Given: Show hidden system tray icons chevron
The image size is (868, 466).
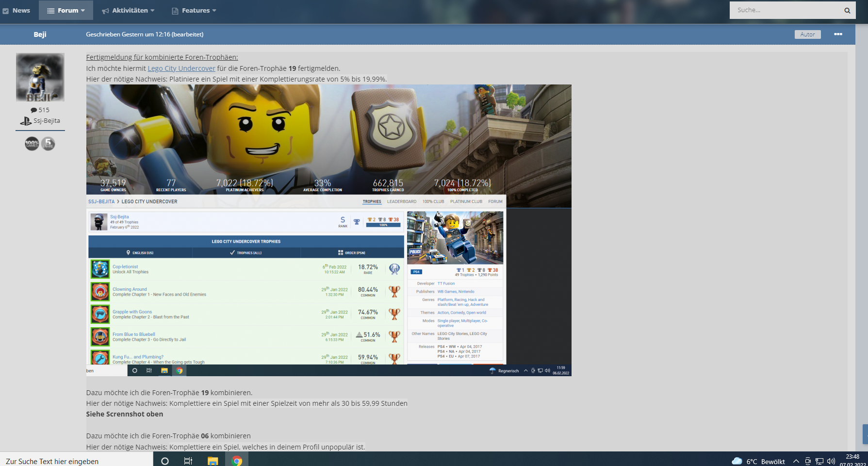Looking at the screenshot, I should pyautogui.click(x=796, y=461).
